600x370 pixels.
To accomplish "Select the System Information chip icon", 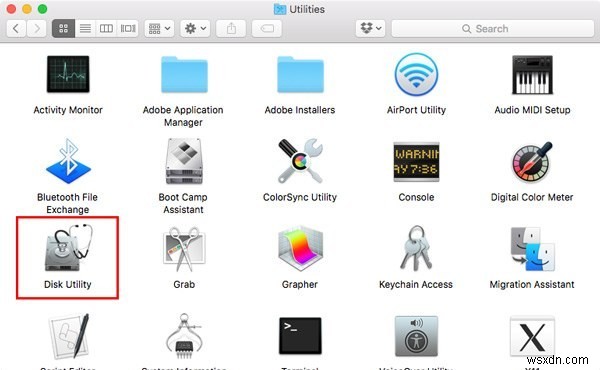I will point(184,336).
